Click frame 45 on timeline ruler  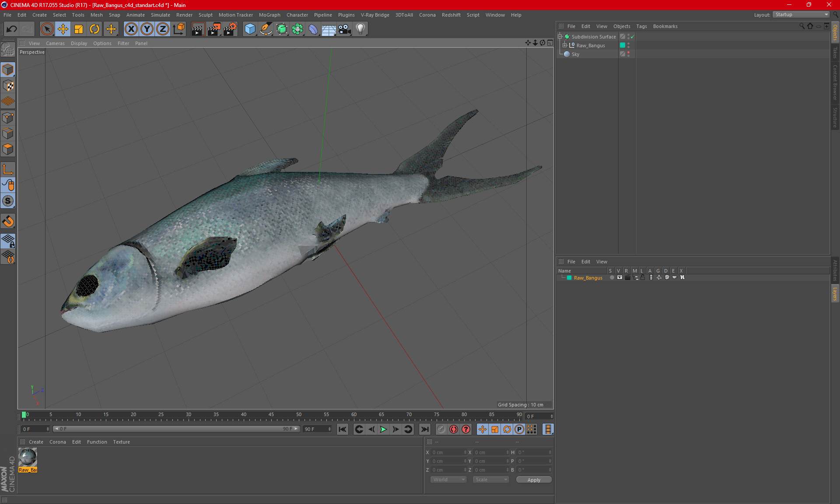coord(271,415)
